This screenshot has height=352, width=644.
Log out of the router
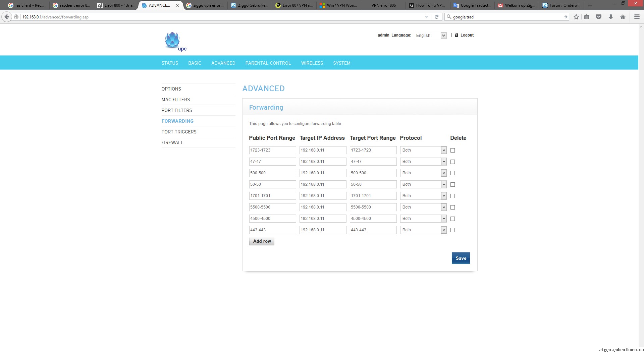467,35
